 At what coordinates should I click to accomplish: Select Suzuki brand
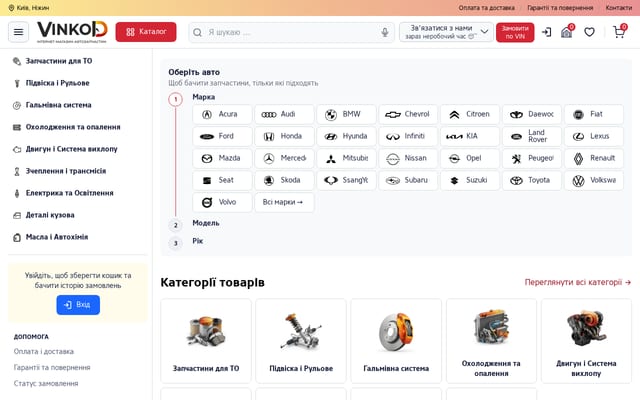pyautogui.click(x=470, y=180)
